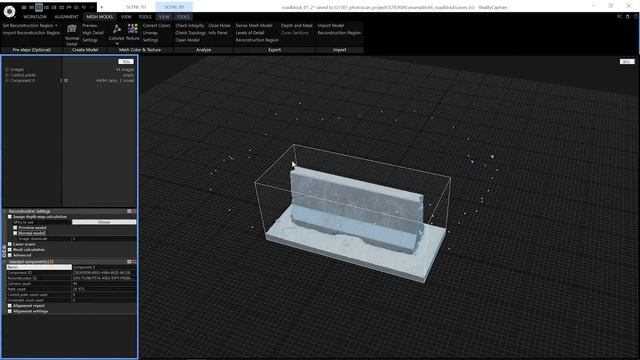Click Check Topology
640x360 pixels.
point(190,33)
